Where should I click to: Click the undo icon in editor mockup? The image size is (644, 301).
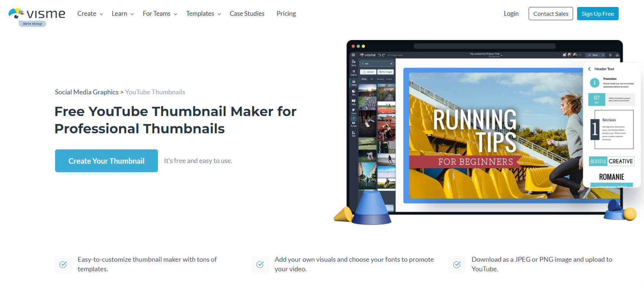(x=379, y=55)
